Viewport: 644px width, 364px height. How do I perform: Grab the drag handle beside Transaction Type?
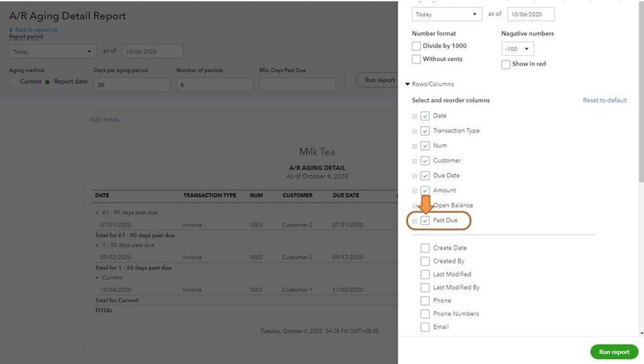click(415, 131)
